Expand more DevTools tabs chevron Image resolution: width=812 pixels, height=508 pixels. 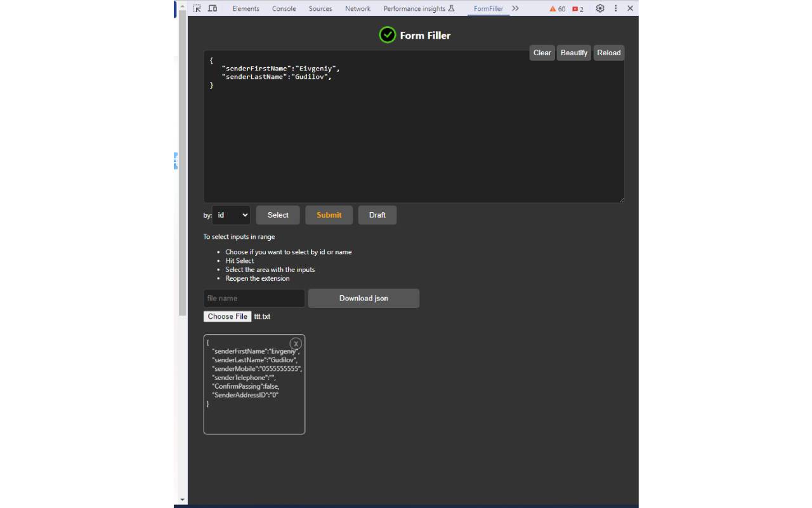515,8
